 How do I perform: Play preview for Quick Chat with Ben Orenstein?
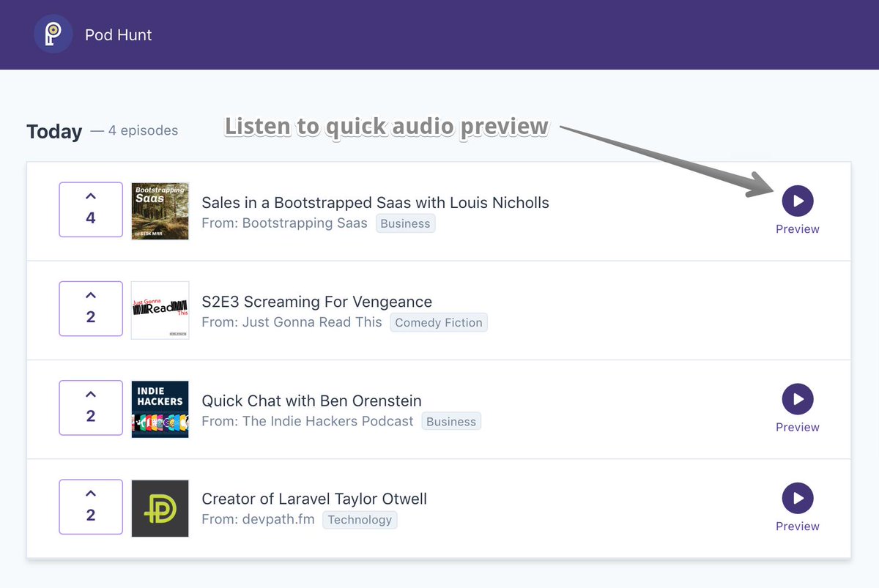coord(797,399)
